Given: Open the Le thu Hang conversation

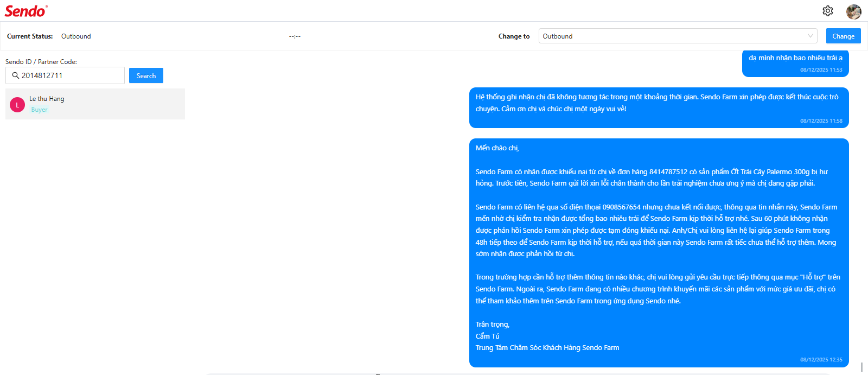Looking at the screenshot, I should pos(95,104).
